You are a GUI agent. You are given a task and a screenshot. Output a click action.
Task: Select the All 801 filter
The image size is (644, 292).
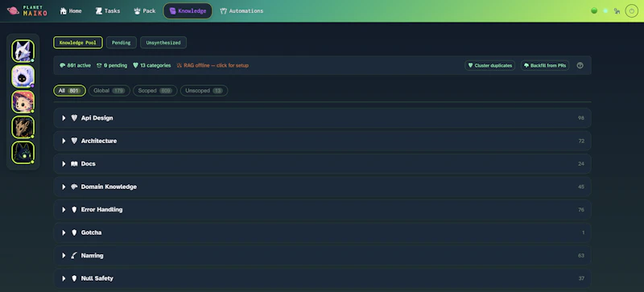[69, 91]
